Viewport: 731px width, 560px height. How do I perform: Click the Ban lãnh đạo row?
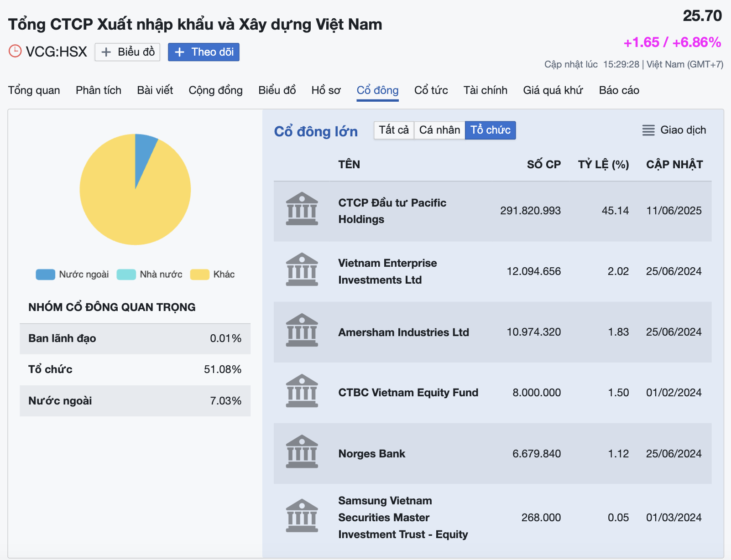pos(135,339)
